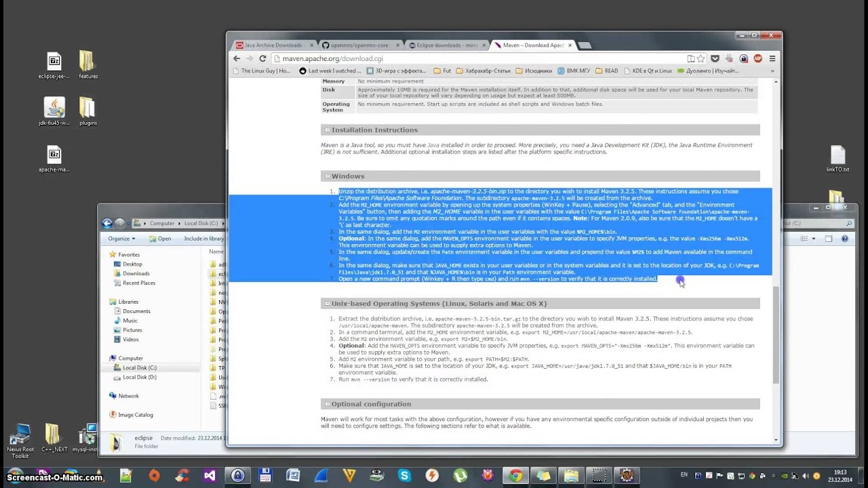
Task: Open the 3D-игра с эффекта bookmark
Action: pos(397,70)
